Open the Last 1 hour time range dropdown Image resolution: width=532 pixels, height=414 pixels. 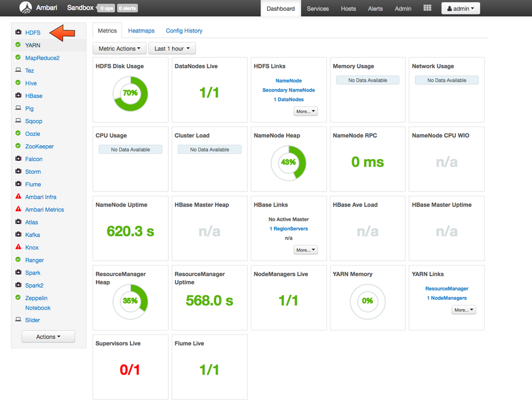172,48
